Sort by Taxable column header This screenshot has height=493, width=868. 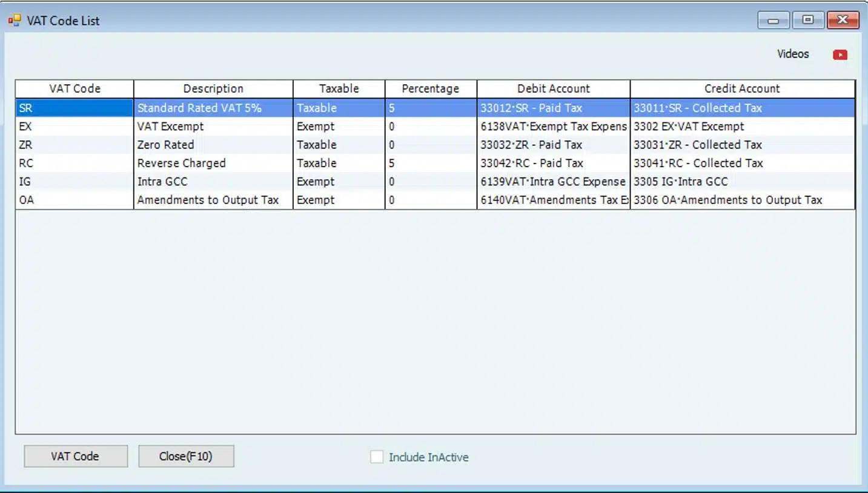pyautogui.click(x=339, y=88)
